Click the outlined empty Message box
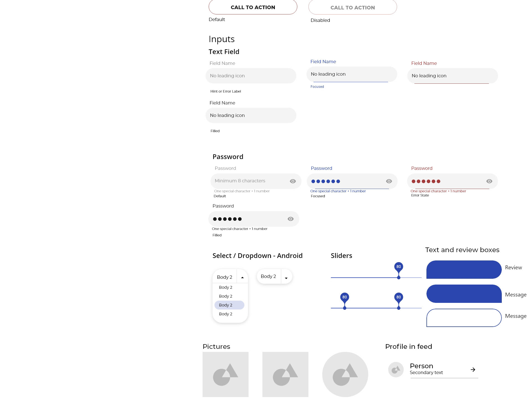The height and width of the screenshot is (399, 532). coord(464,318)
